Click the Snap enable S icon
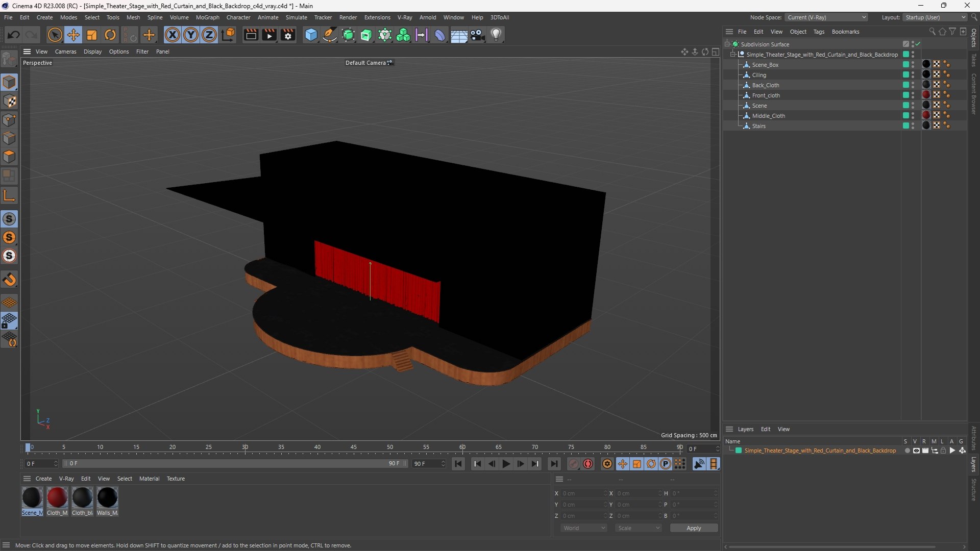Image resolution: width=980 pixels, height=551 pixels. pyautogui.click(x=10, y=219)
